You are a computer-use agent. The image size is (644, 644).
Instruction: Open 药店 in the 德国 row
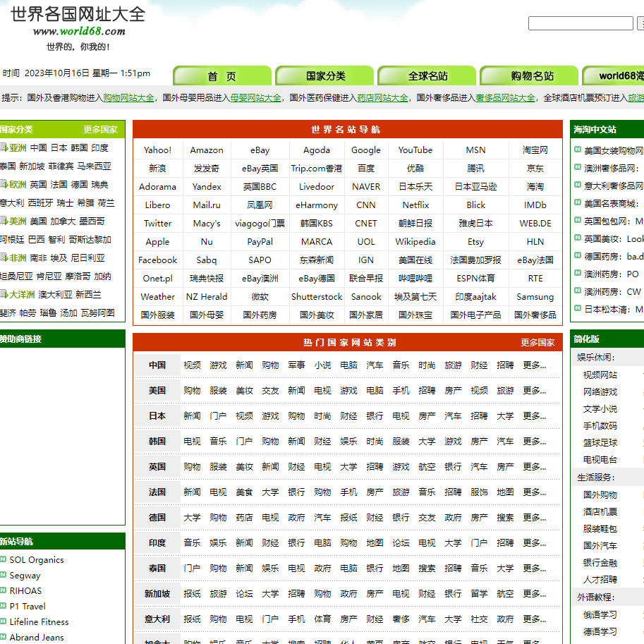[x=244, y=518]
